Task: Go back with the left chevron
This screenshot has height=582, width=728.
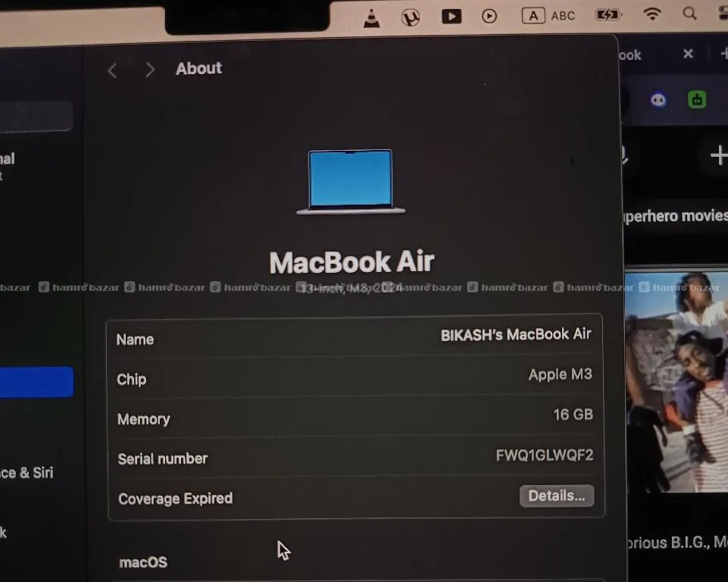Action: [112, 71]
